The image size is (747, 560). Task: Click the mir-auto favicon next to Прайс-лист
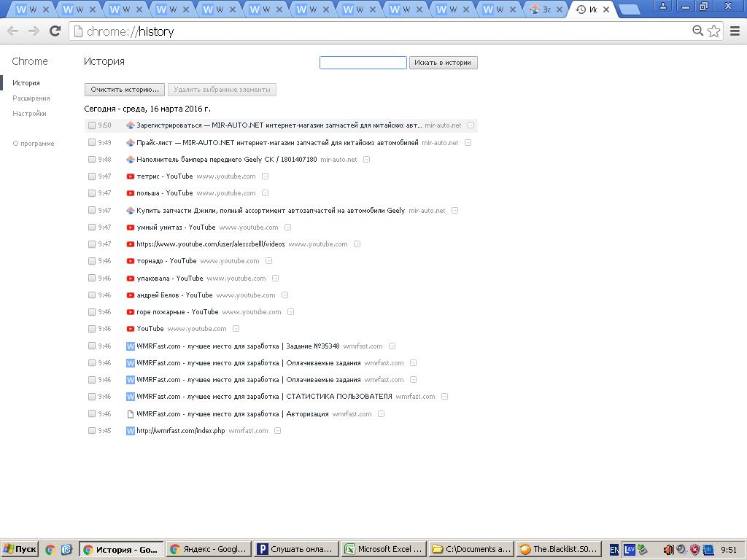(130, 143)
